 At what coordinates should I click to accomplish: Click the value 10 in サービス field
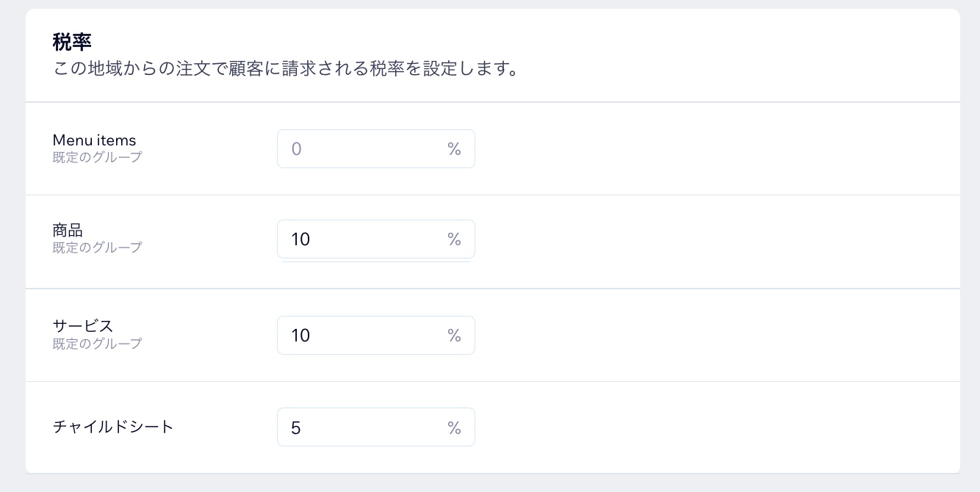pos(300,336)
